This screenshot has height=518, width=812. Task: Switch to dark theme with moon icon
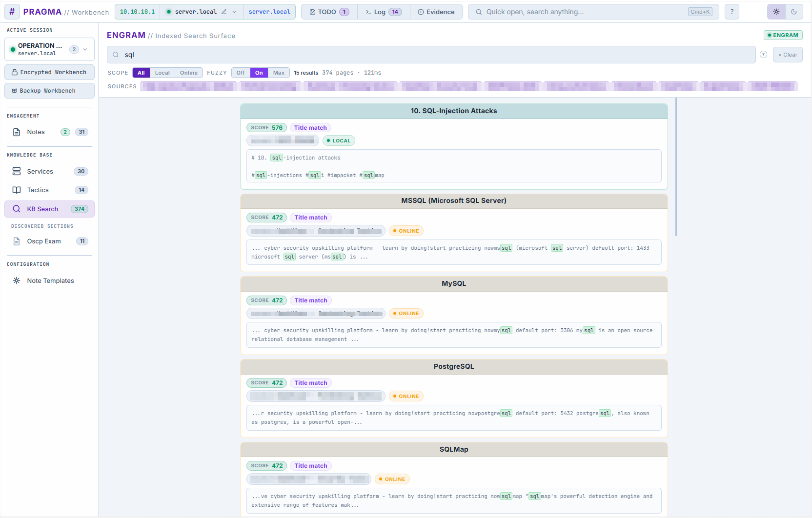coord(794,12)
